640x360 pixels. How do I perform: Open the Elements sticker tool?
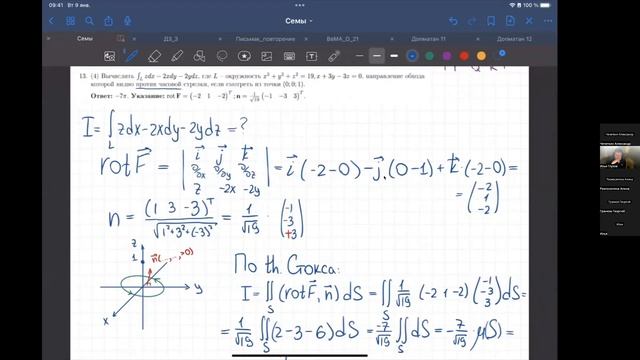click(x=244, y=56)
